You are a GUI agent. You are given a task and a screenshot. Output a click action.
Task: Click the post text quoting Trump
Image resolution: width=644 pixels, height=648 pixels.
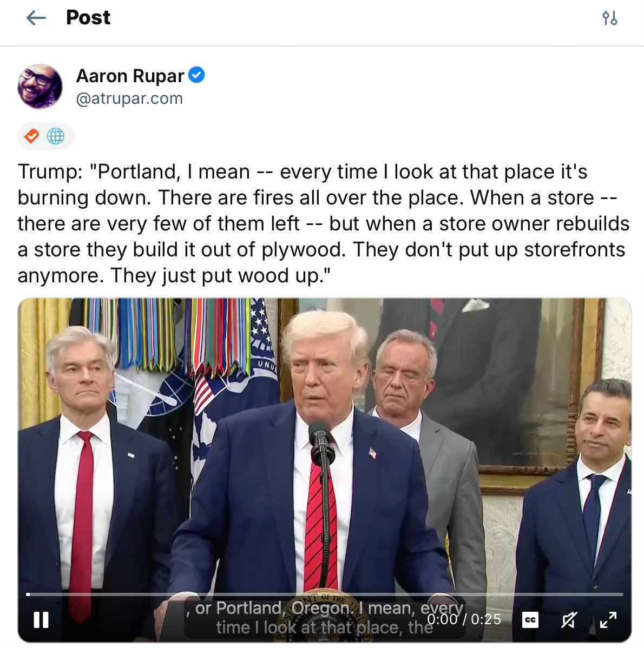tap(323, 223)
